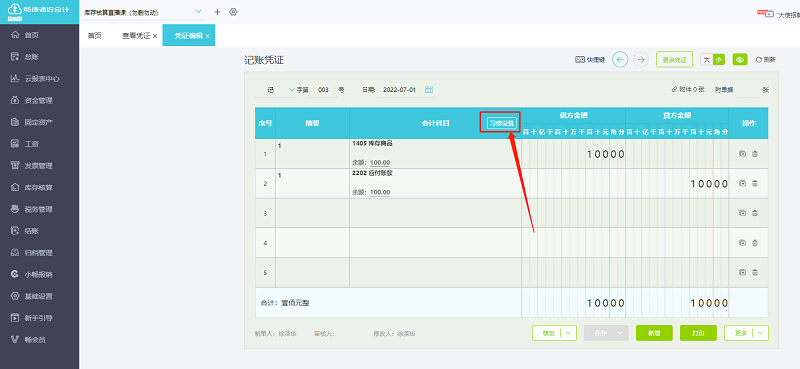Click the 余额 100.00 link in row 2
Image resolution: width=800 pixels, height=369 pixels.
380,192
